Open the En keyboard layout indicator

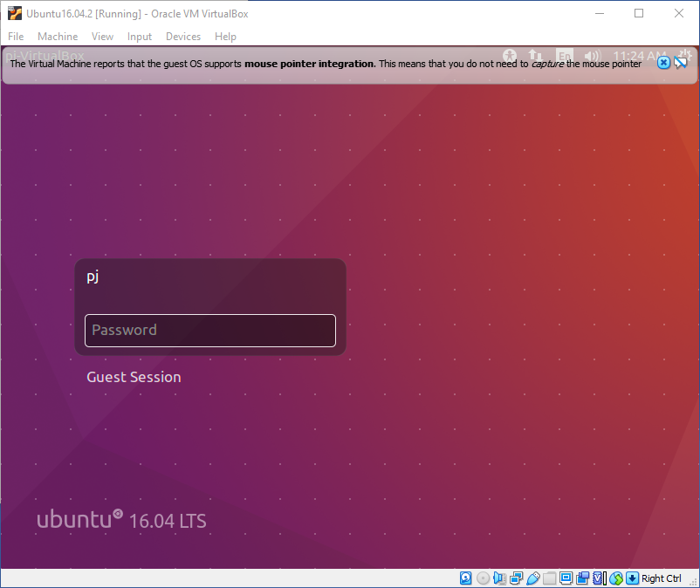pyautogui.click(x=565, y=55)
